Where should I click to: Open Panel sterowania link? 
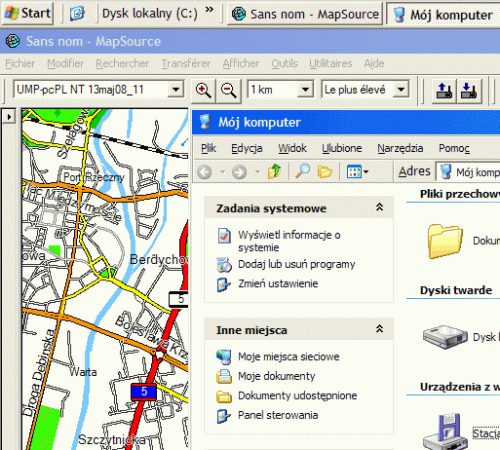tap(278, 415)
